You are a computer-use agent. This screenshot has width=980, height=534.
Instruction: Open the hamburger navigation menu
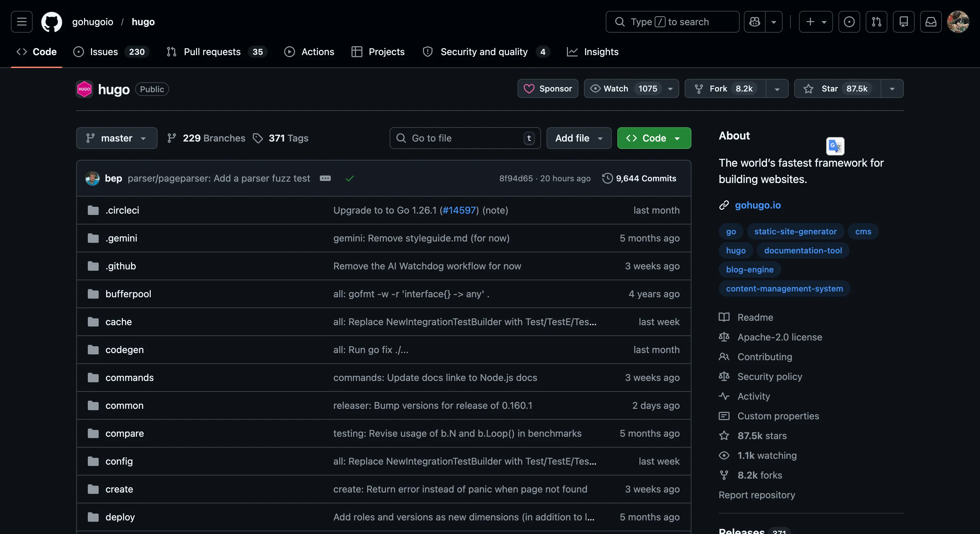click(x=22, y=22)
